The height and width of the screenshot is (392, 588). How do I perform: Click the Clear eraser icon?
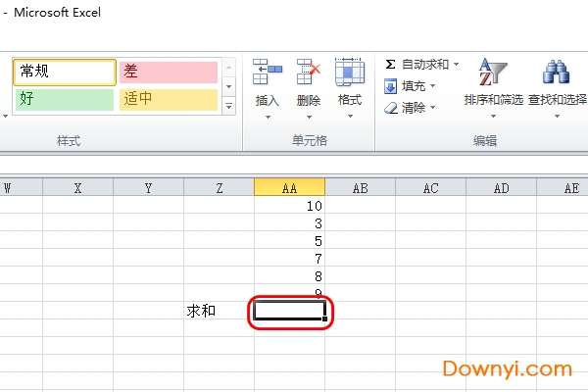[391, 108]
